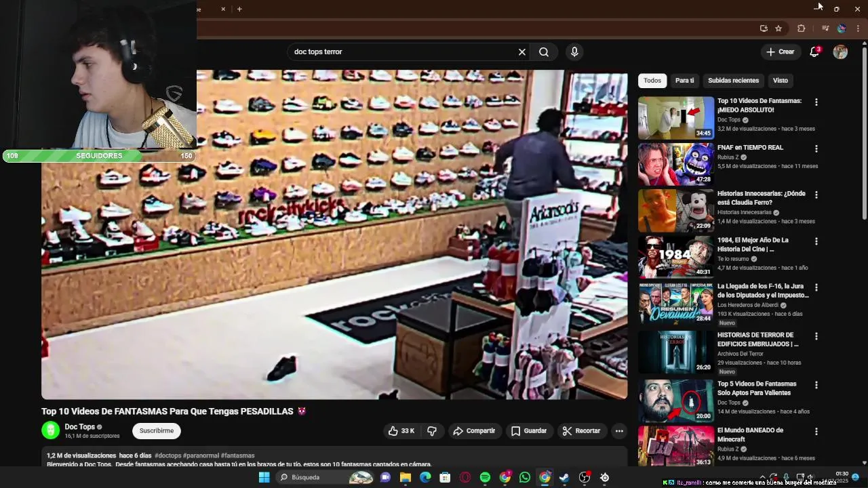This screenshot has height=488, width=868.
Task: Like the video with 33 K
Action: [x=401, y=431]
